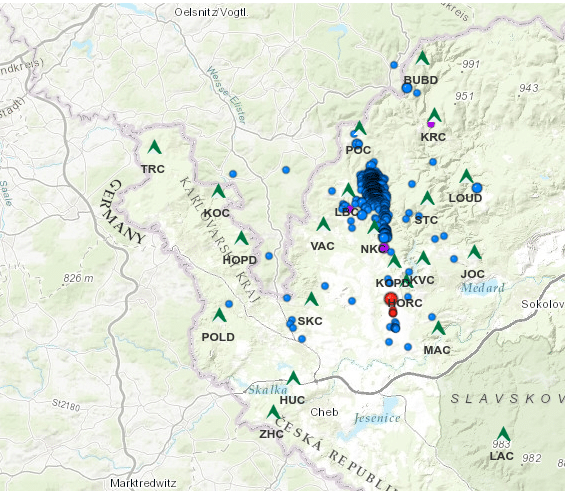Select the large blue event dot under BUBD
565x491 pixels.
coord(407,88)
